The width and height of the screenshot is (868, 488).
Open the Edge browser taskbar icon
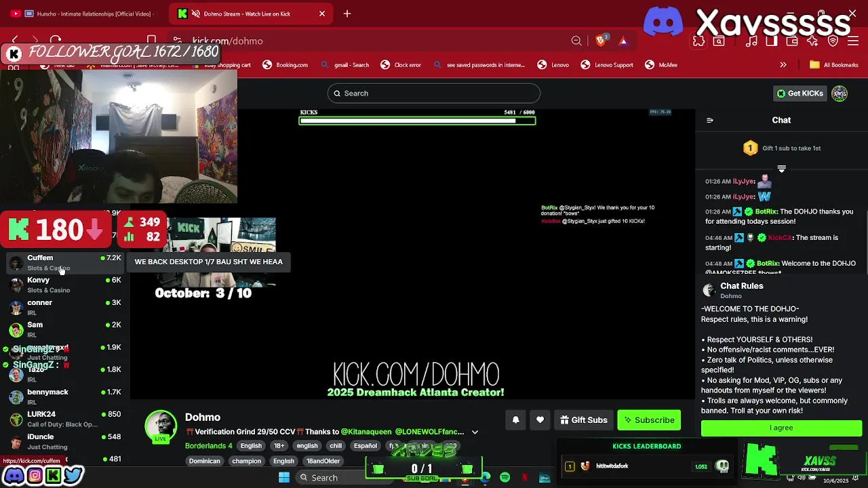[486, 478]
